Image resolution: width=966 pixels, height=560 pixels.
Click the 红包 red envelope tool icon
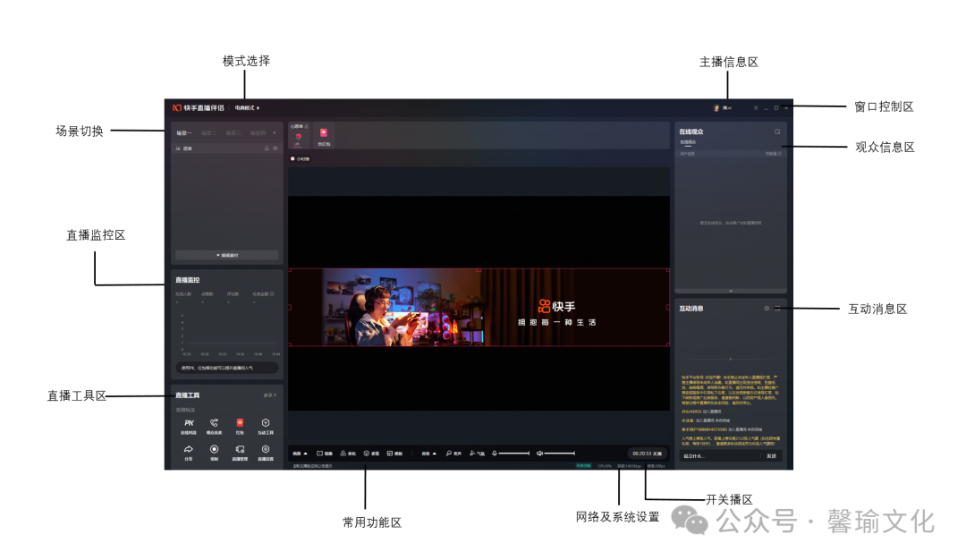pos(240,424)
